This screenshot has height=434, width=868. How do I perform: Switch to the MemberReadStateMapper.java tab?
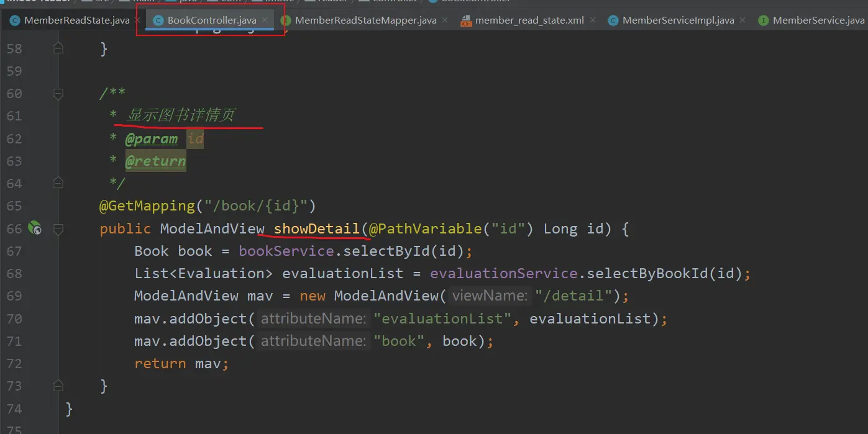365,20
